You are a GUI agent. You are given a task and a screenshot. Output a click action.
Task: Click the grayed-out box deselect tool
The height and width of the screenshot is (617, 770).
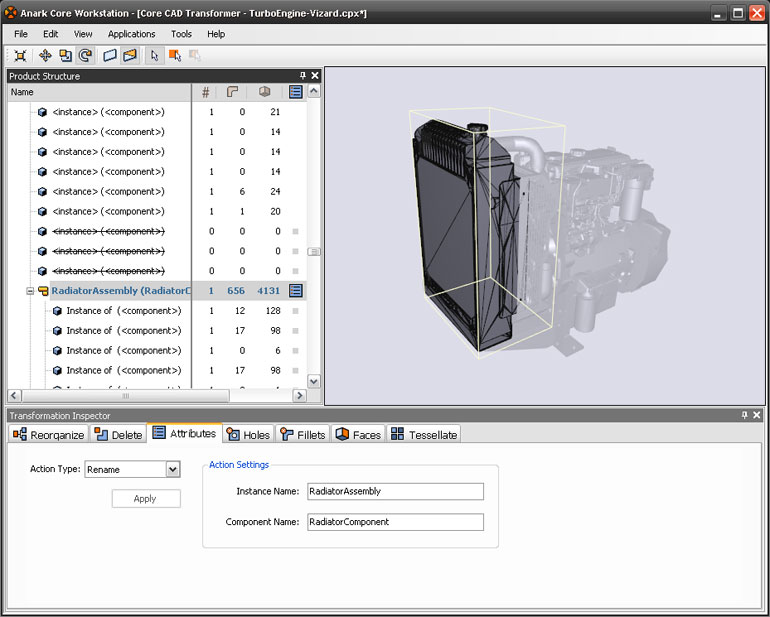(195, 56)
